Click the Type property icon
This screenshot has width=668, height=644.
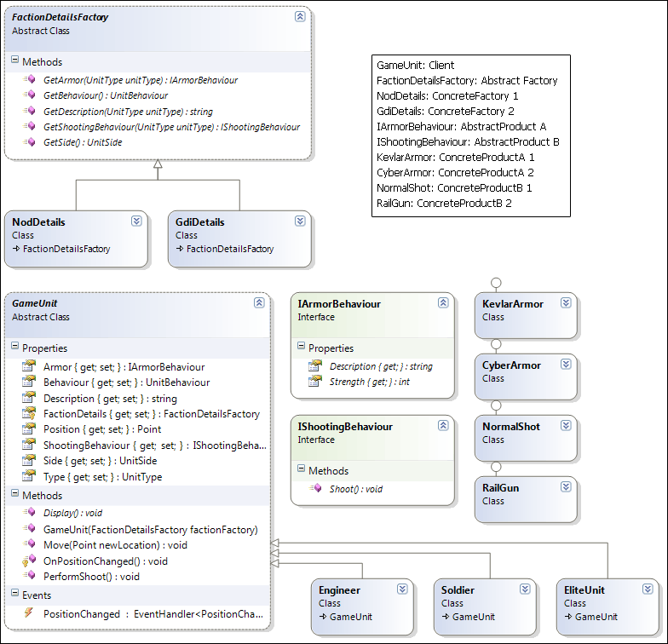pos(29,475)
